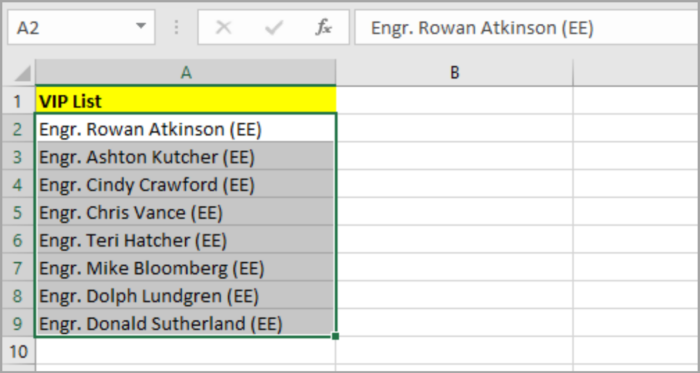Select cell Engr. Dolph Lundgren (EE)
This screenshot has height=373, width=700.
tap(186, 296)
